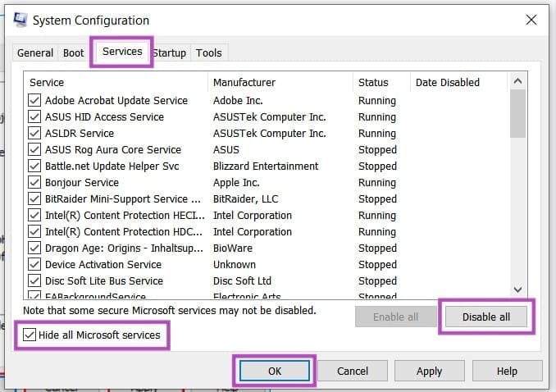The width and height of the screenshot is (556, 392).
Task: Open the Boot tab
Action: tap(74, 52)
